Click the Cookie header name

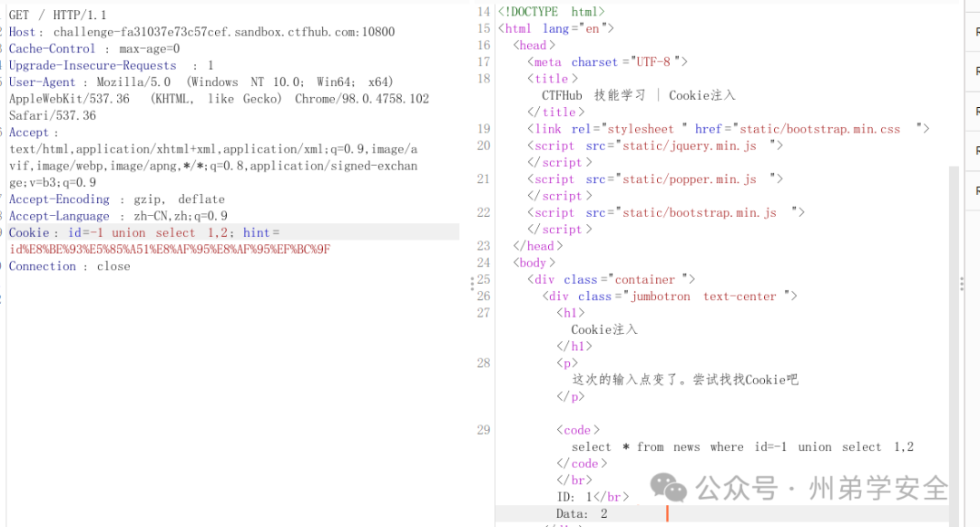click(29, 233)
